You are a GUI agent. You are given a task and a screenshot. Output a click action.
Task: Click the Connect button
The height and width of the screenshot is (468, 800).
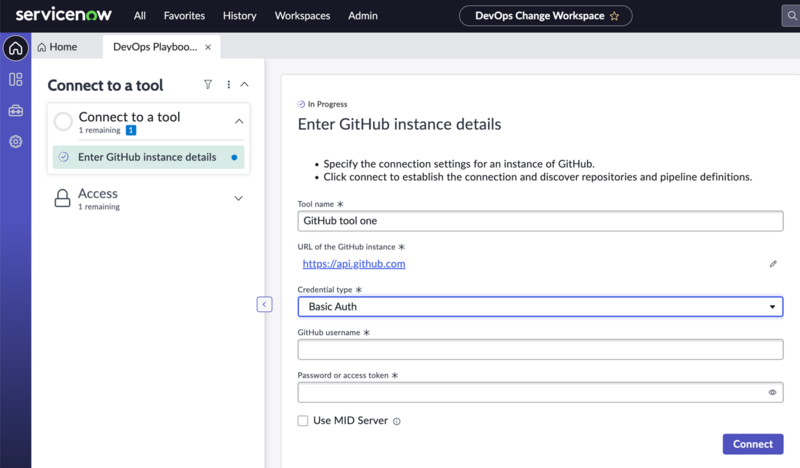753,444
